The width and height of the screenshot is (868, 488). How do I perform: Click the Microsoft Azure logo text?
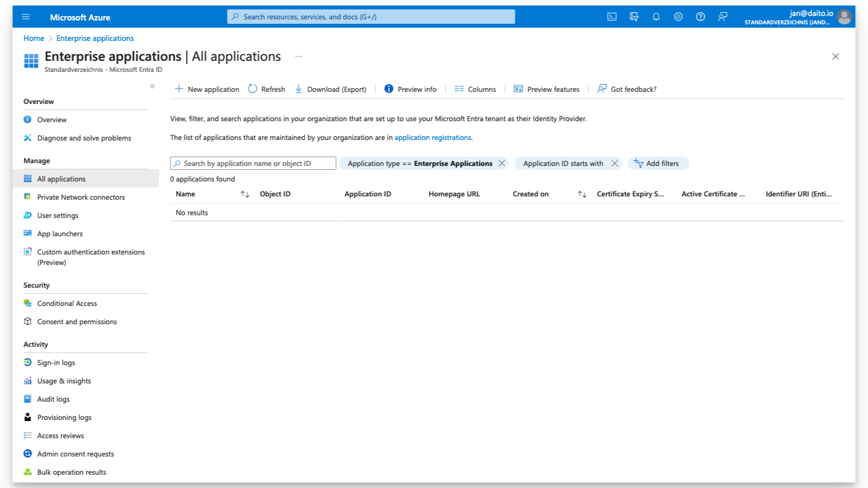tap(80, 17)
